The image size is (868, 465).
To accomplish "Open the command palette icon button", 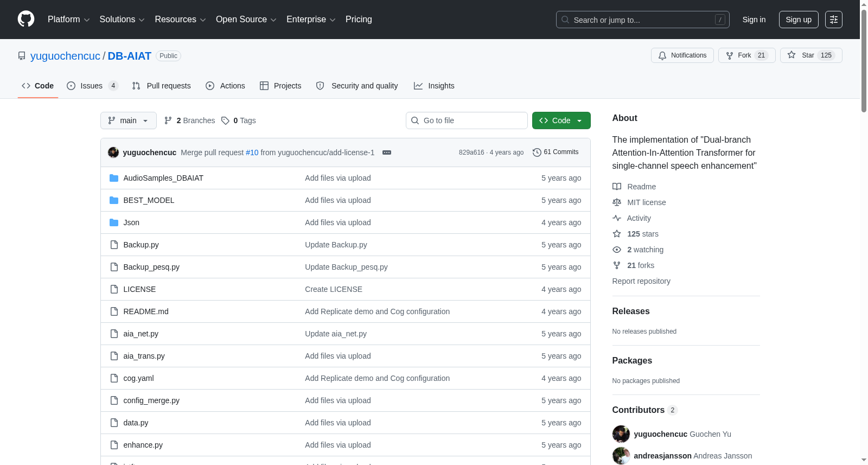I will (x=834, y=20).
